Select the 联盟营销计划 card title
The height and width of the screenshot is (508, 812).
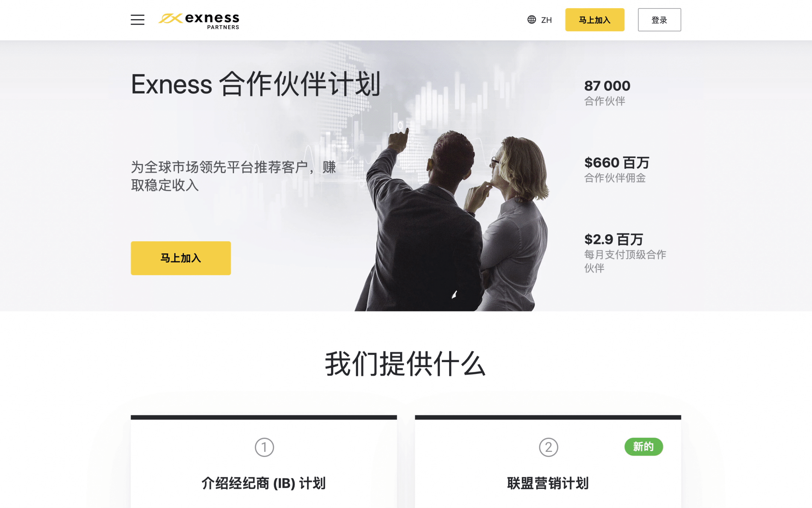[x=548, y=483]
